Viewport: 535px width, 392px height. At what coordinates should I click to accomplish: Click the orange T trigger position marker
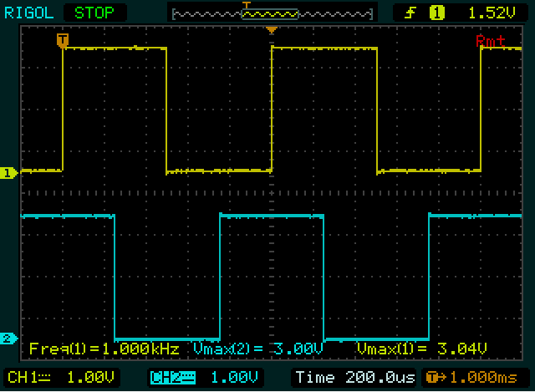coord(63,41)
